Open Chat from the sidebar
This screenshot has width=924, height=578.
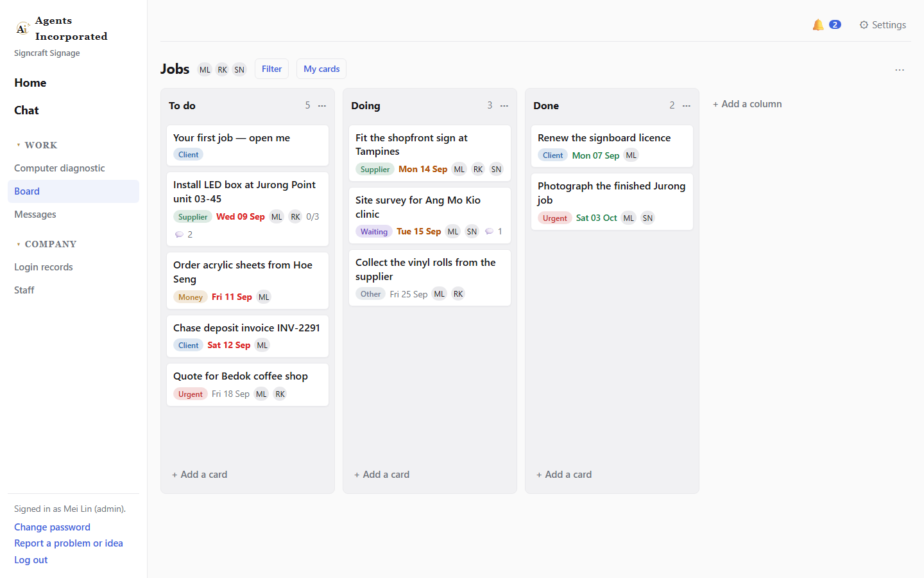coord(26,110)
